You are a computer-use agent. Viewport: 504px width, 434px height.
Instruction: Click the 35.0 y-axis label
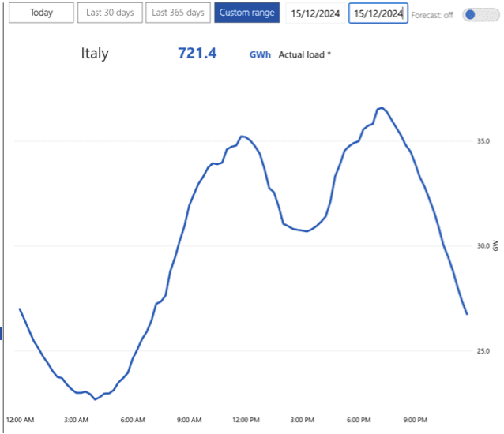point(483,141)
